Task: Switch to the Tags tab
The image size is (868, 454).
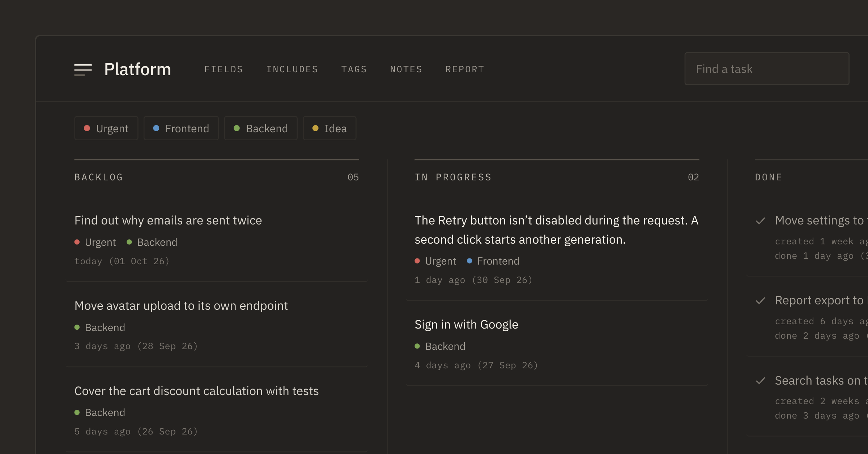Action: click(354, 69)
